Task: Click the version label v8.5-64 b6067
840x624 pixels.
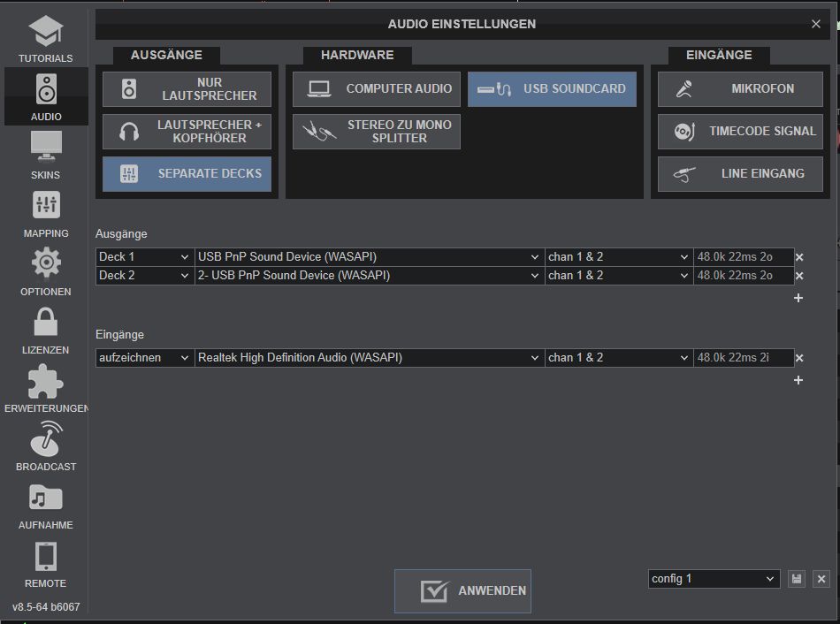Action: tap(46, 607)
